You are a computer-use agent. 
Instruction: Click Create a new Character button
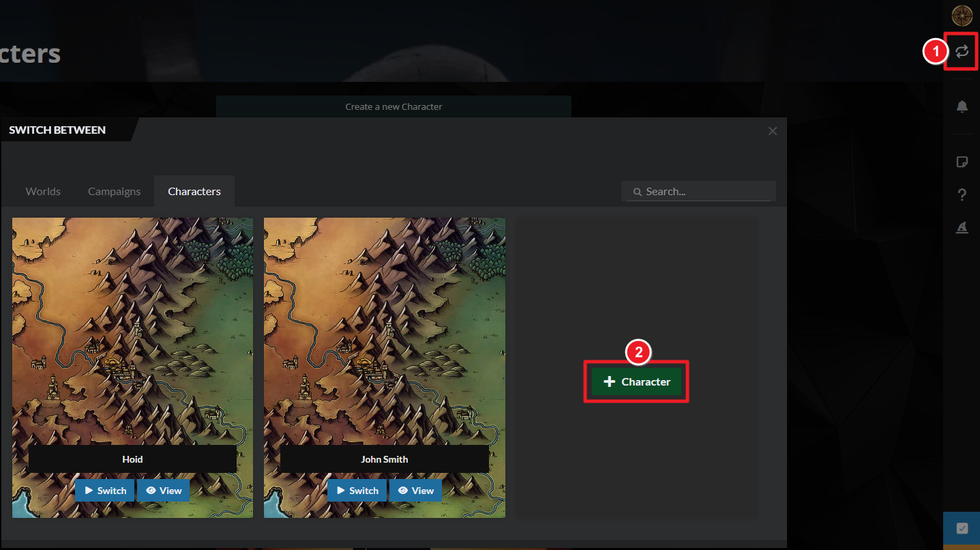pyautogui.click(x=394, y=106)
